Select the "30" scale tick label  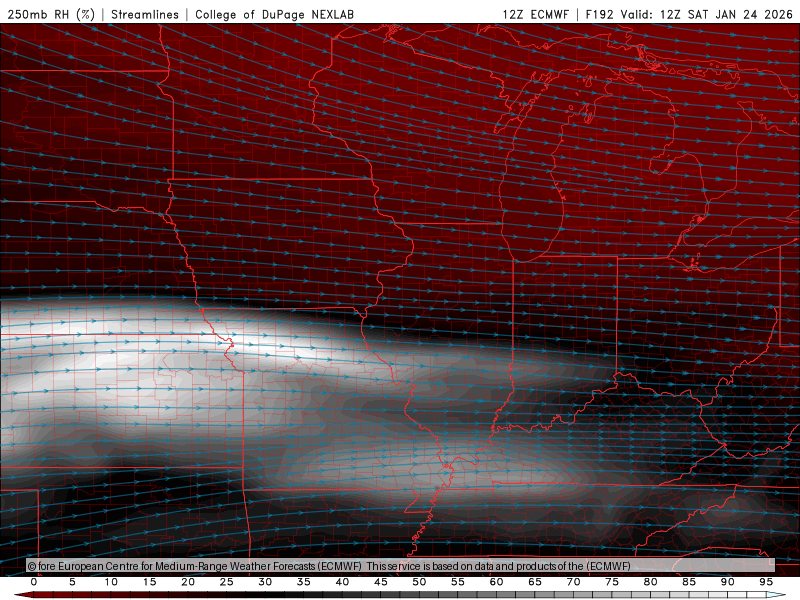265,582
